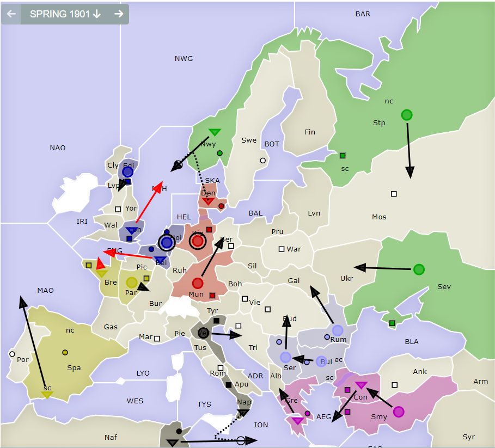Select the circled blue army in Holland
This screenshot has width=495, height=448.
167,243
